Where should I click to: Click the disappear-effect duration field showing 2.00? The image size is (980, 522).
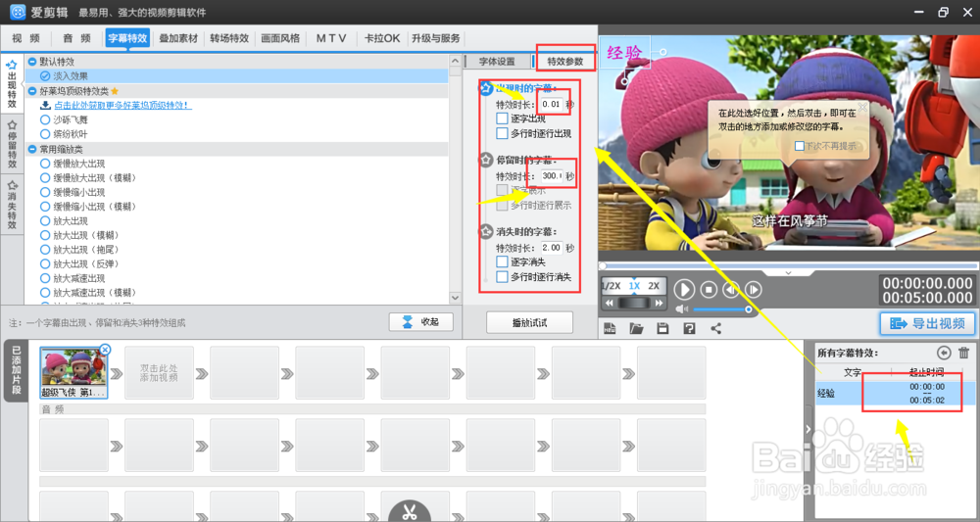(552, 248)
